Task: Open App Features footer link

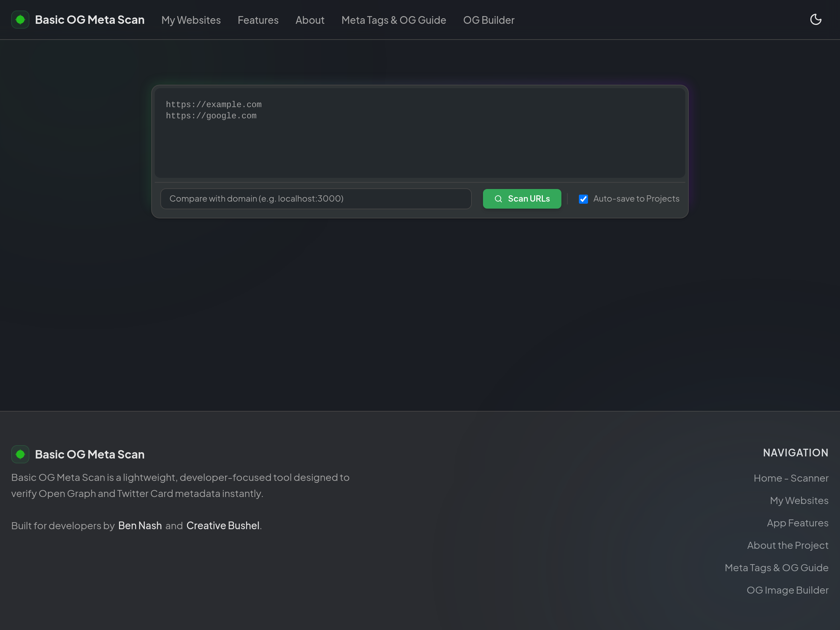Action: click(797, 523)
